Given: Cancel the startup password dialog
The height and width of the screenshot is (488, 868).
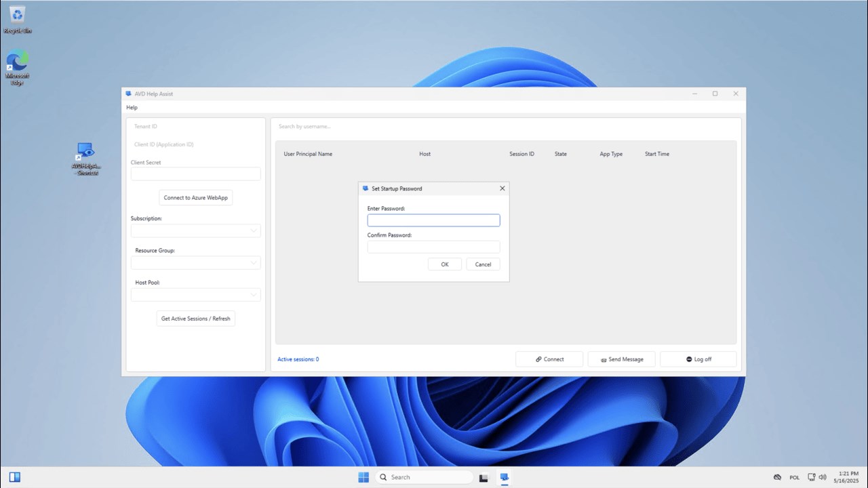Looking at the screenshot, I should click(484, 264).
